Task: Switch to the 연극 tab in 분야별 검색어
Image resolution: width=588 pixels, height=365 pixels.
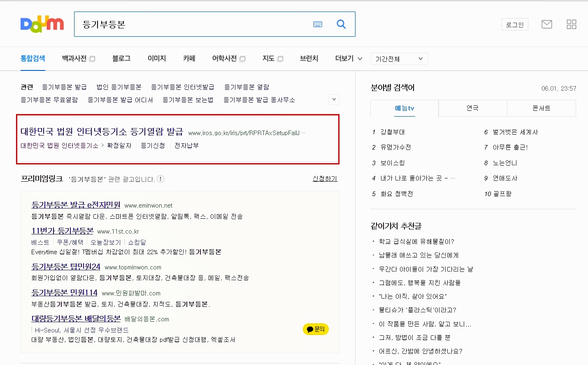Action: tap(472, 108)
